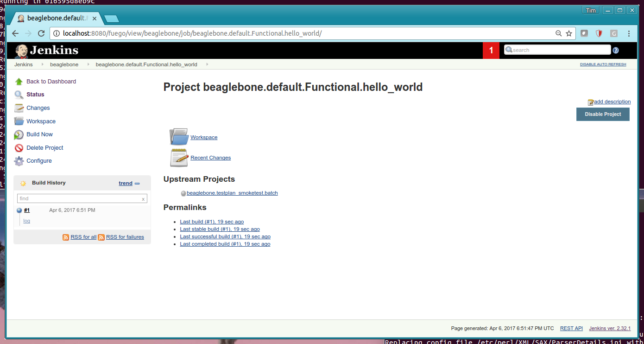Open the Delete Project sidebar item
Viewport: 644px width, 344px height.
point(45,148)
